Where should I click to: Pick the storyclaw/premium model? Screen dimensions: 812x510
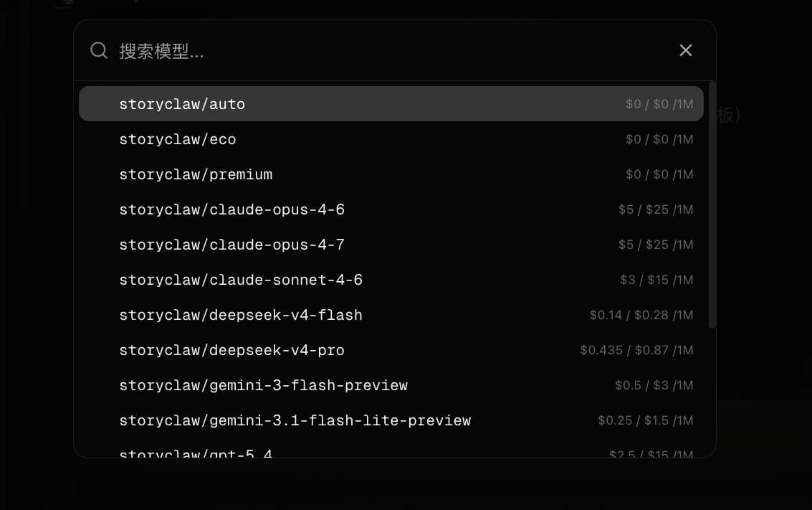[x=391, y=174]
